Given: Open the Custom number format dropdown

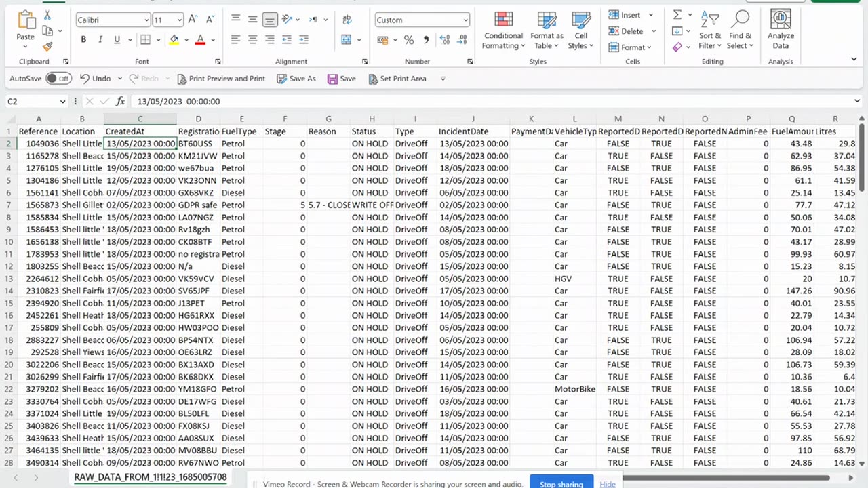Looking at the screenshot, I should 465,20.
